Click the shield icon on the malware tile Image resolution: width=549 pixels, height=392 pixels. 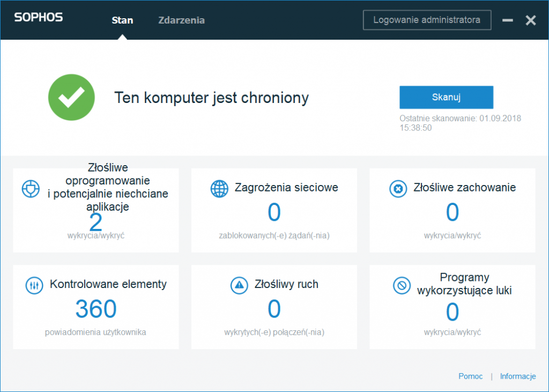pyautogui.click(x=31, y=188)
